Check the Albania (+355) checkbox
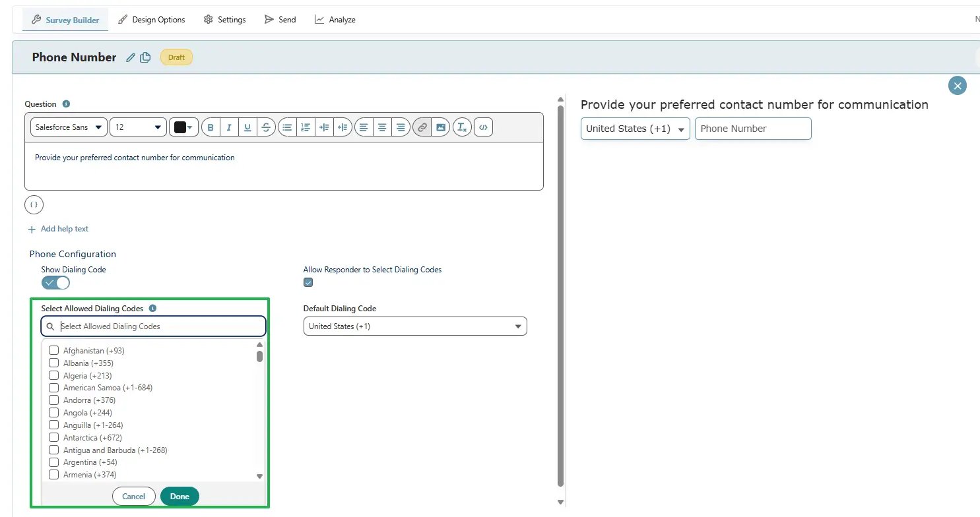The width and height of the screenshot is (980, 517). tap(54, 363)
